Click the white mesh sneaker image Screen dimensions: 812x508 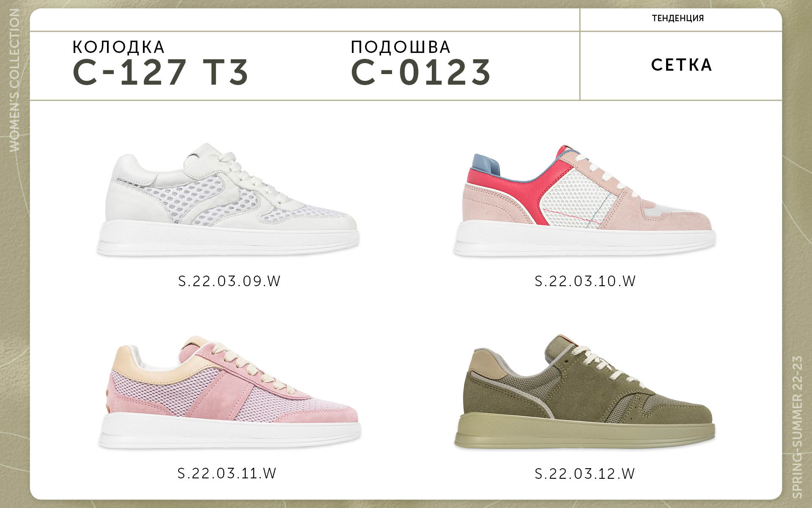click(x=228, y=199)
